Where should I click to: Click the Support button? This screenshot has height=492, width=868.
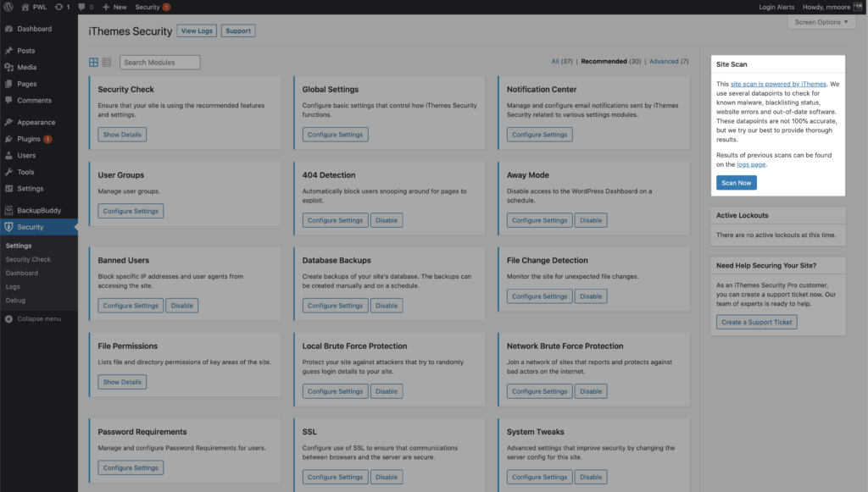tap(238, 31)
